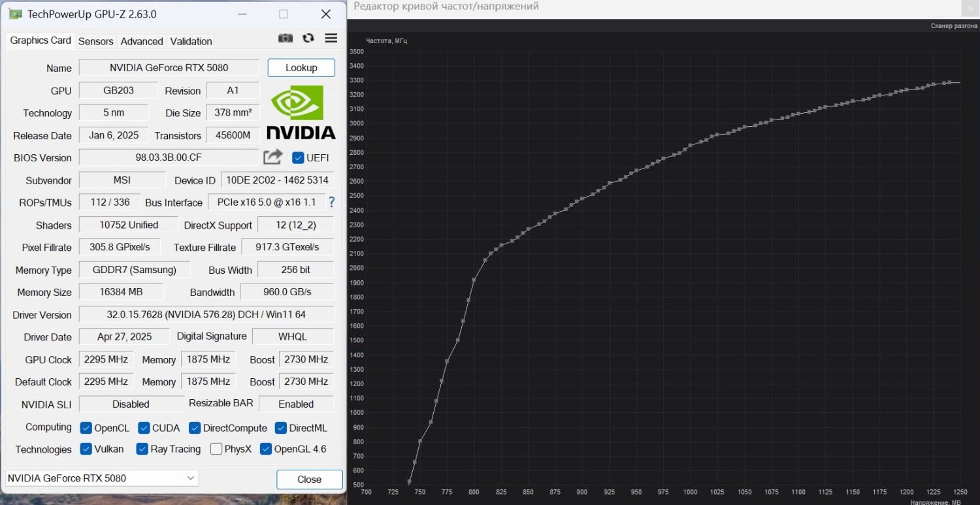Click the Default Clock value 2295 MHz
Image resolution: width=980 pixels, height=505 pixels.
click(106, 382)
